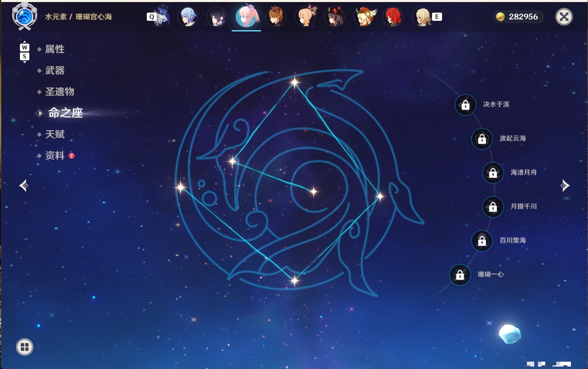Click the locked 波起云海 constellation node
Viewport: 588px width, 369px height.
[482, 139]
